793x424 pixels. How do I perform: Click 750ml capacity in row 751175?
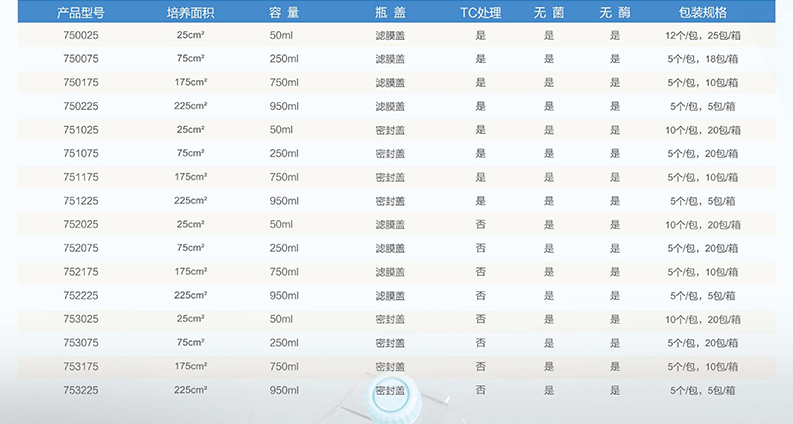[x=284, y=177]
